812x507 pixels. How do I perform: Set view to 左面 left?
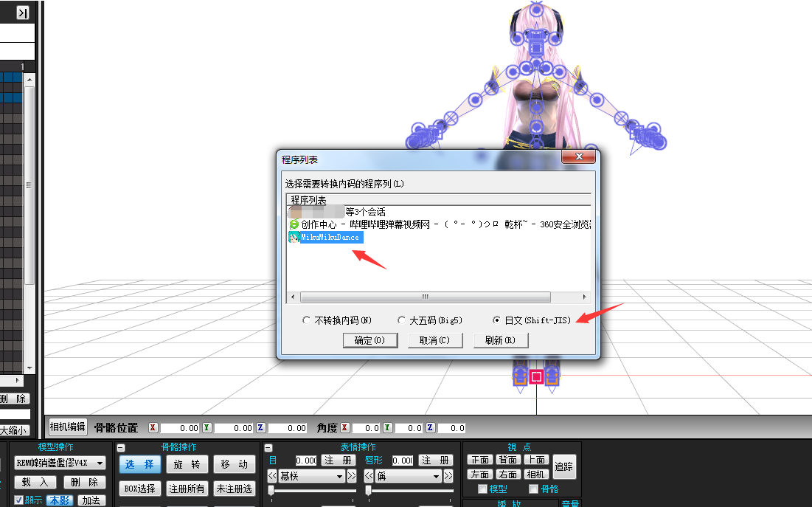[480, 475]
